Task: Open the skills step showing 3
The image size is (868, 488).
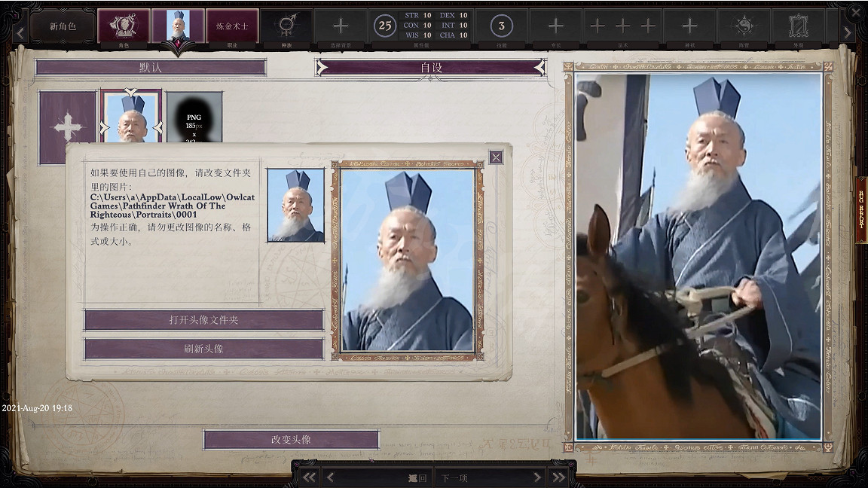Action: (x=502, y=26)
